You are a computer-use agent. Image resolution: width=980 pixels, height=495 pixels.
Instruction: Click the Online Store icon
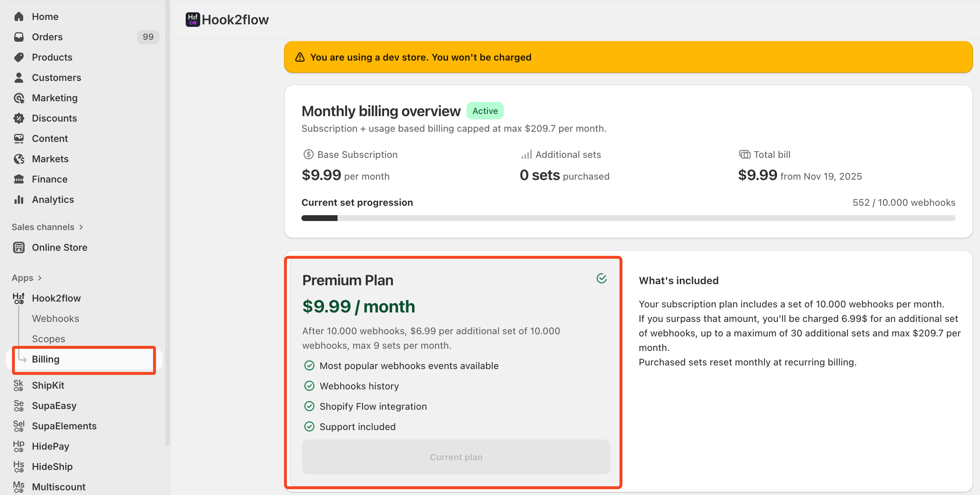pos(18,247)
